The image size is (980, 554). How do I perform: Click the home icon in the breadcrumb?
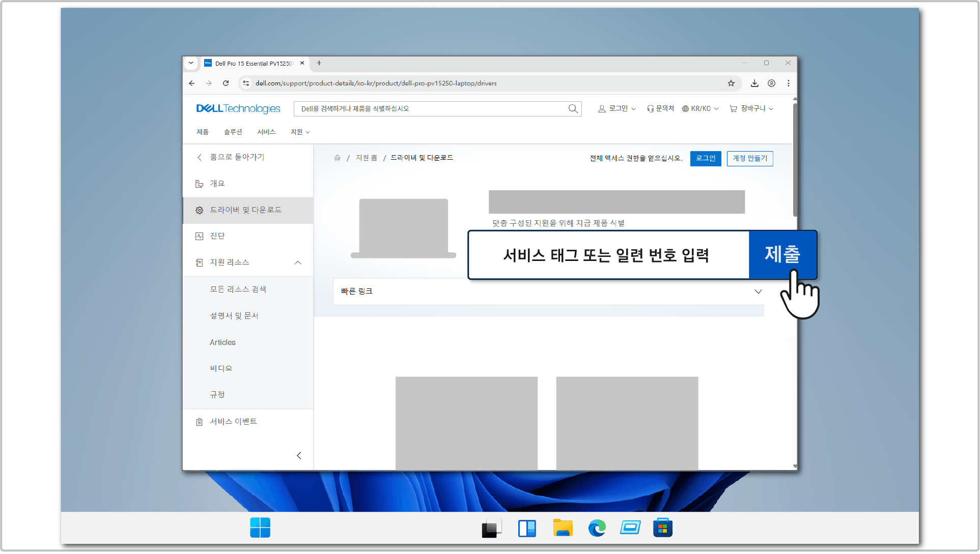(x=337, y=158)
